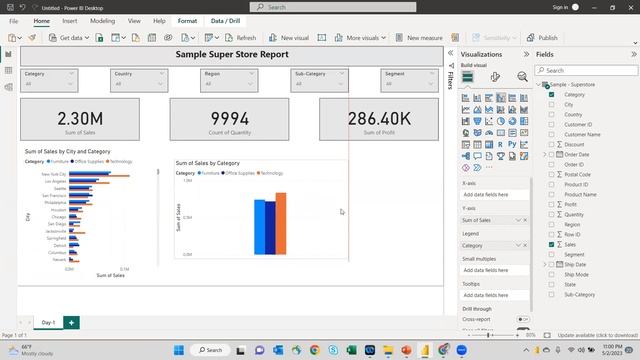Switch to the Modeling ribbon tab
The height and width of the screenshot is (360, 640).
click(x=102, y=21)
